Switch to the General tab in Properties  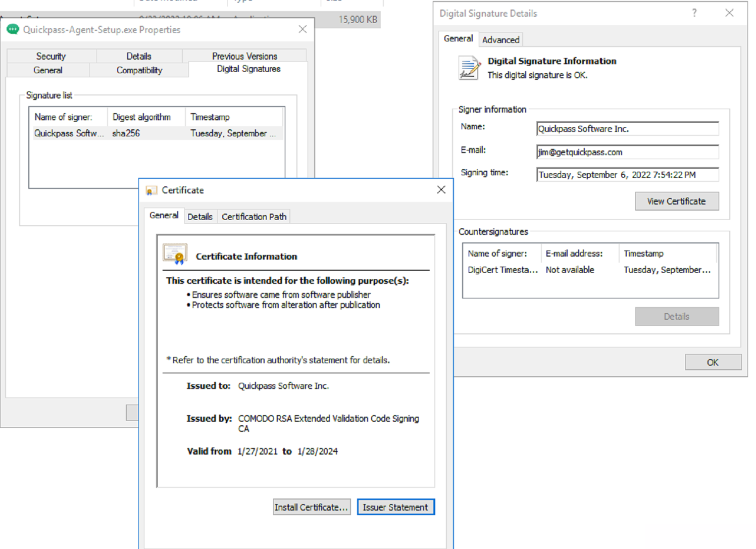point(48,70)
